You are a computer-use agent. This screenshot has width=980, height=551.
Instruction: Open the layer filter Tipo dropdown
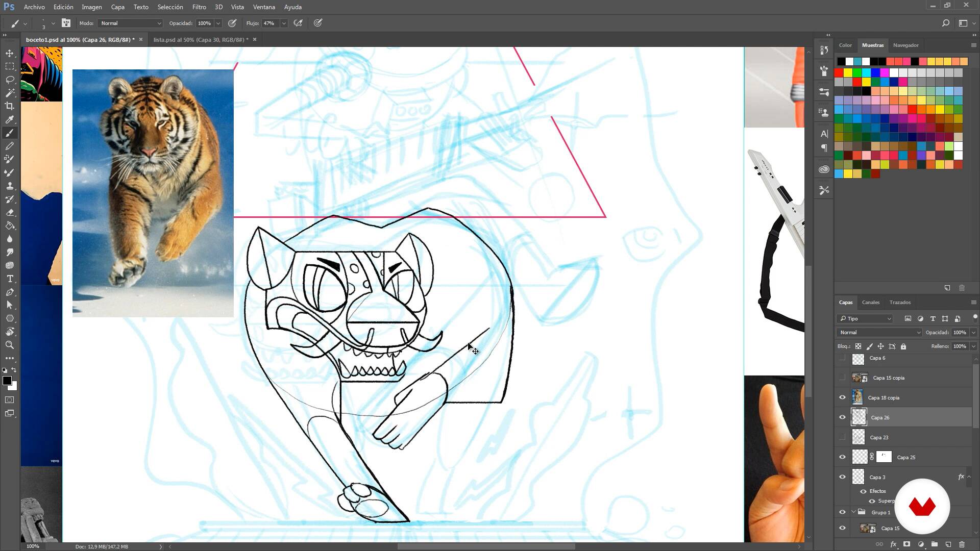pyautogui.click(x=865, y=318)
